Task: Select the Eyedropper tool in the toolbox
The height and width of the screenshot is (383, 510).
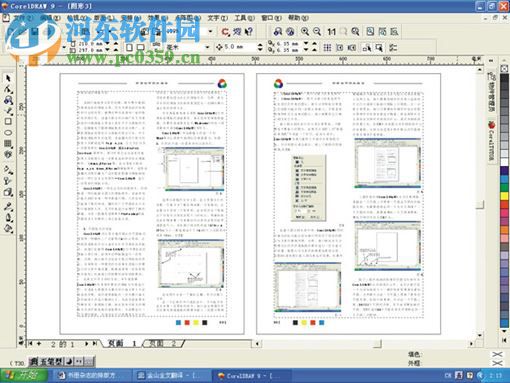Action: pyautogui.click(x=8, y=207)
